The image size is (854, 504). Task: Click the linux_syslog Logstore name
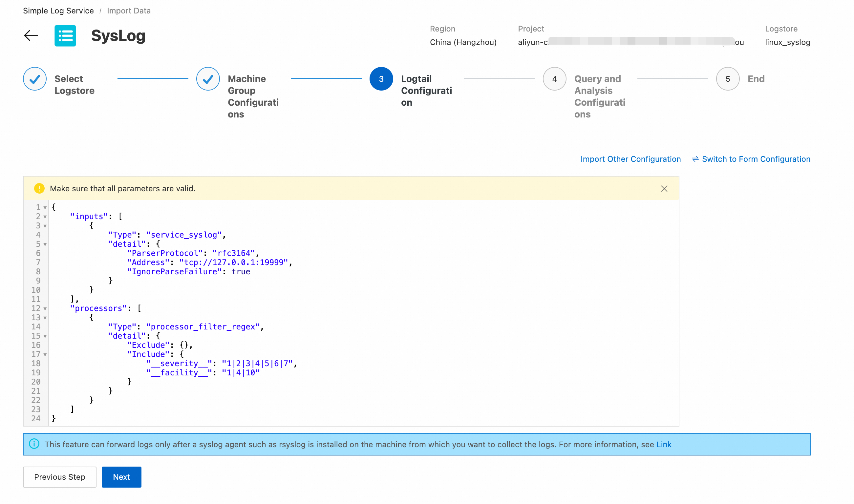click(787, 42)
